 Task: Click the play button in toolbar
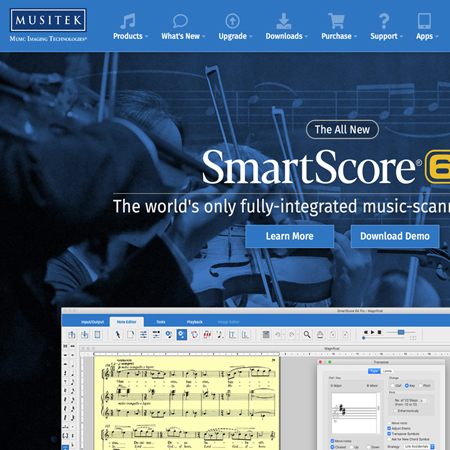tap(373, 332)
